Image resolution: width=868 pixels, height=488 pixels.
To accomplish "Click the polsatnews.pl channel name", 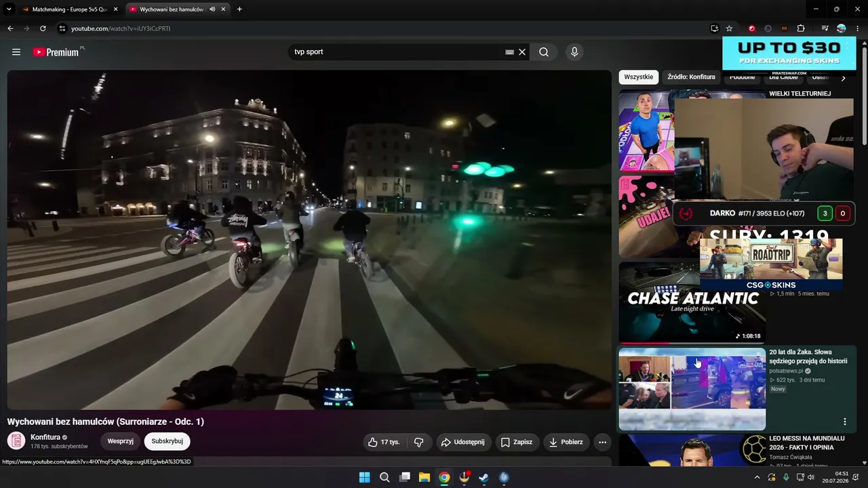I will click(x=786, y=371).
